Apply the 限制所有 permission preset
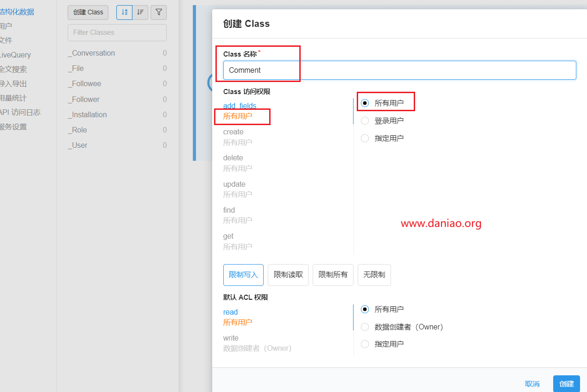The height and width of the screenshot is (392, 587). (333, 275)
